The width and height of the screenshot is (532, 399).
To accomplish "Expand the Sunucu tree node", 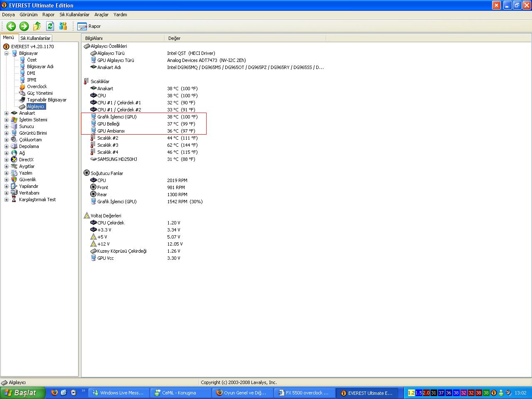I will click(6, 126).
